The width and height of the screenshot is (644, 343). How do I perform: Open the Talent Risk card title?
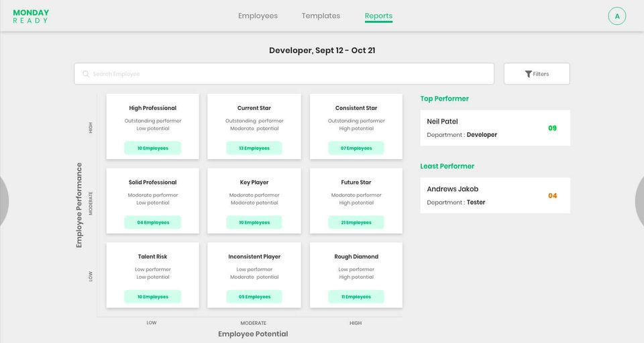153,256
